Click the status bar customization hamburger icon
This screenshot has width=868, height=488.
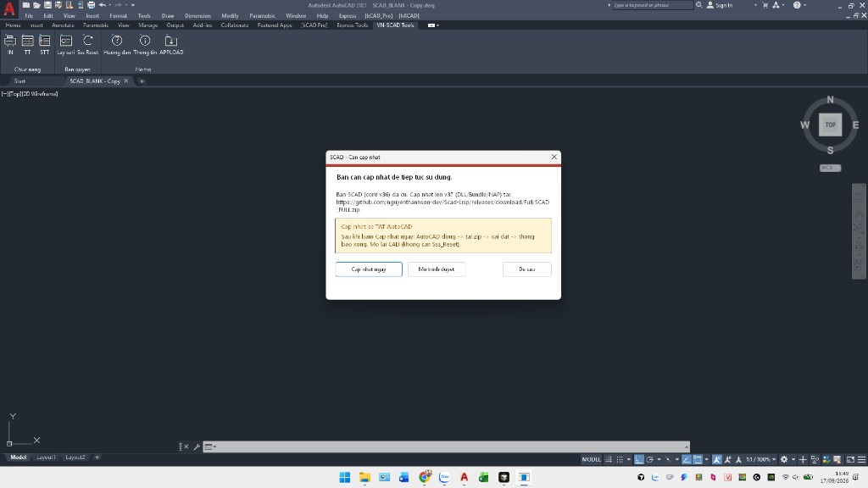[x=862, y=459]
